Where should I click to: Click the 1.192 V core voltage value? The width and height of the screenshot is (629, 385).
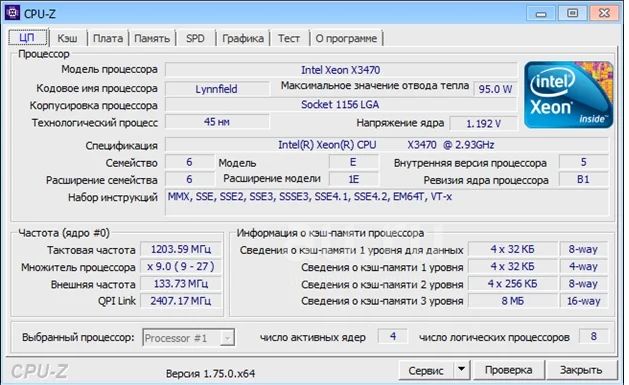tap(484, 123)
